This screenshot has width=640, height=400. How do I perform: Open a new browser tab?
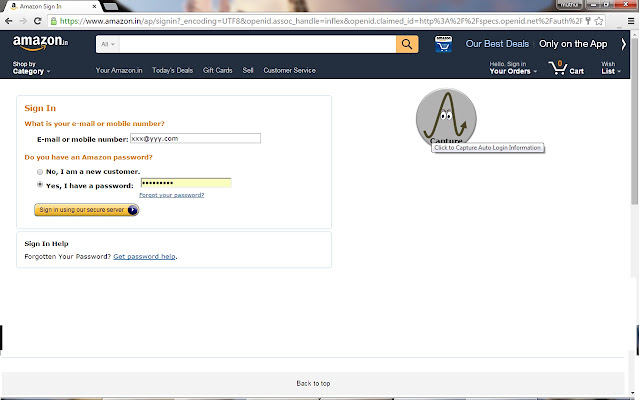110,6
